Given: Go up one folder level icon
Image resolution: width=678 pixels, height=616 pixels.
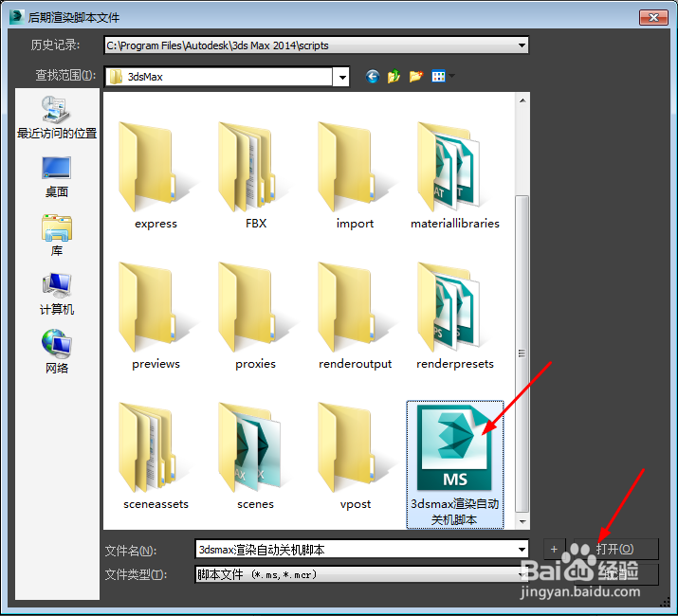Looking at the screenshot, I should coord(394,77).
